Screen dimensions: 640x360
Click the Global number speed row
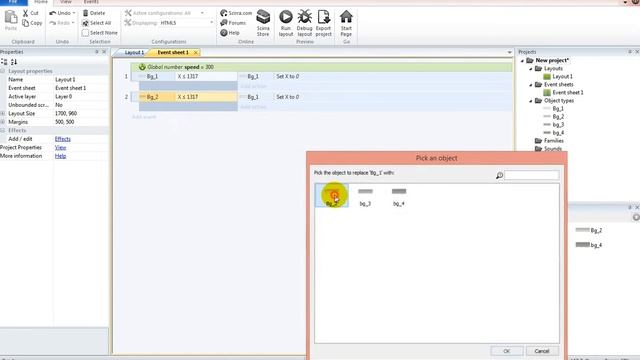click(x=322, y=67)
